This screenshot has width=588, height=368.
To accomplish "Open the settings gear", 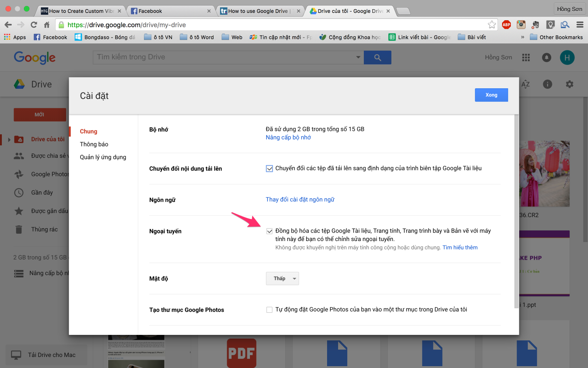I will pyautogui.click(x=569, y=84).
